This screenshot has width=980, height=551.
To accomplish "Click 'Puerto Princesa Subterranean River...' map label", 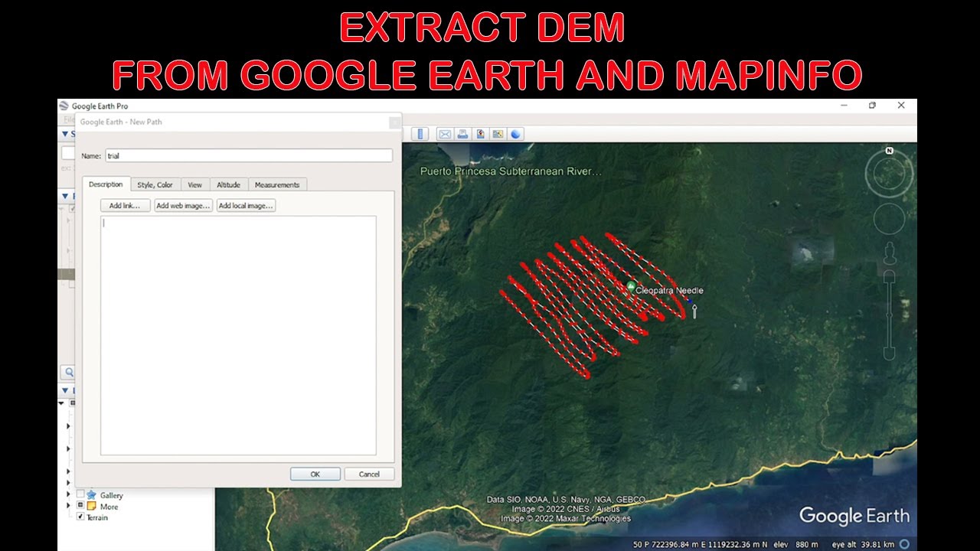I will (511, 171).
